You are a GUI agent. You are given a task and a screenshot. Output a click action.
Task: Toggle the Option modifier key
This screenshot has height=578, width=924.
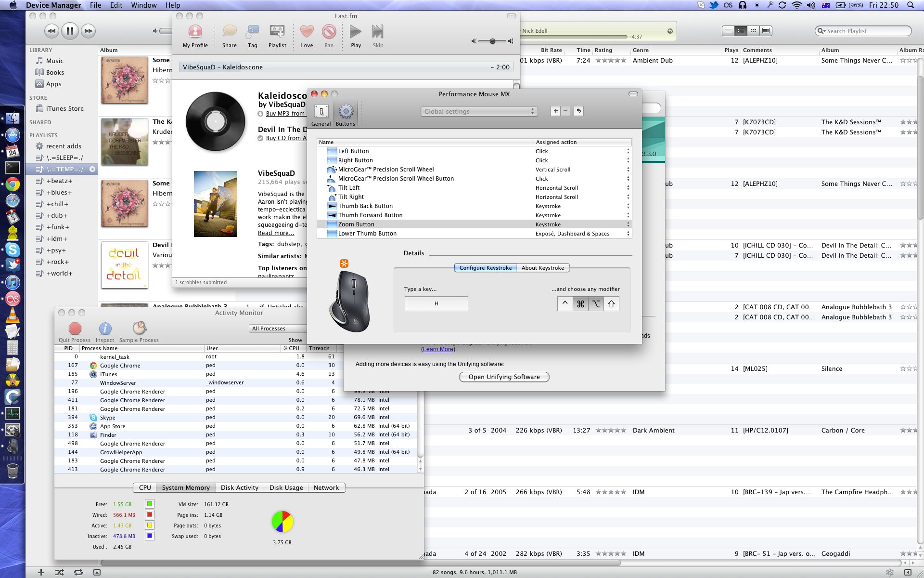point(596,303)
